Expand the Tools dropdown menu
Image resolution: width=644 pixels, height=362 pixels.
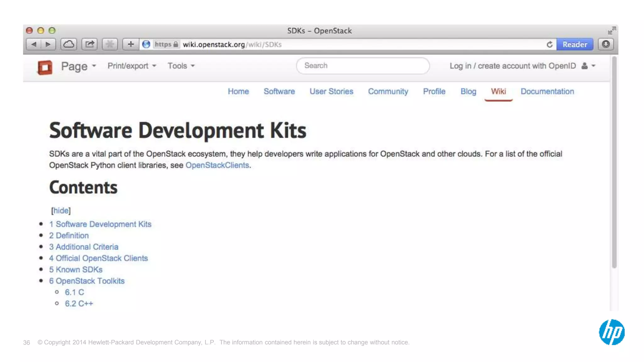(x=181, y=66)
